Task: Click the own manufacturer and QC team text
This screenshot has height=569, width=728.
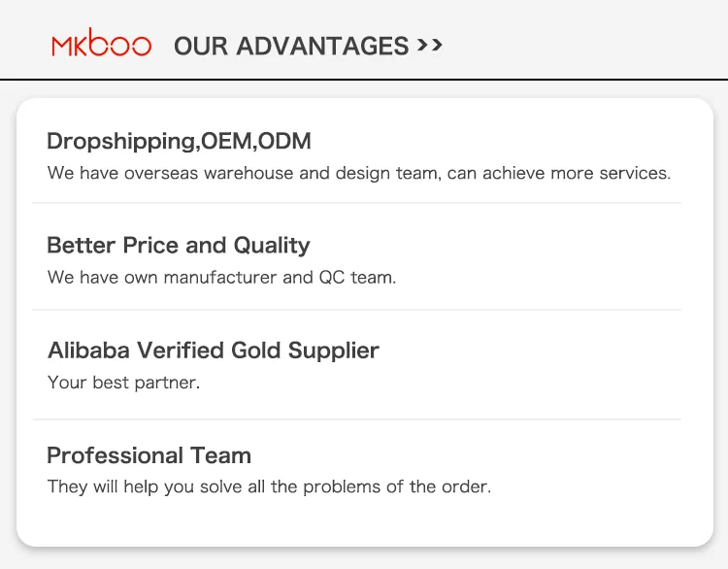Action: click(x=221, y=278)
